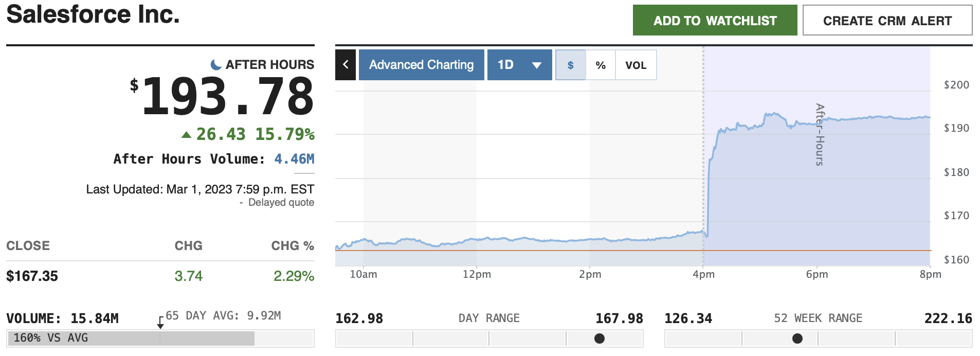Click the $200 price axis label

tap(956, 85)
